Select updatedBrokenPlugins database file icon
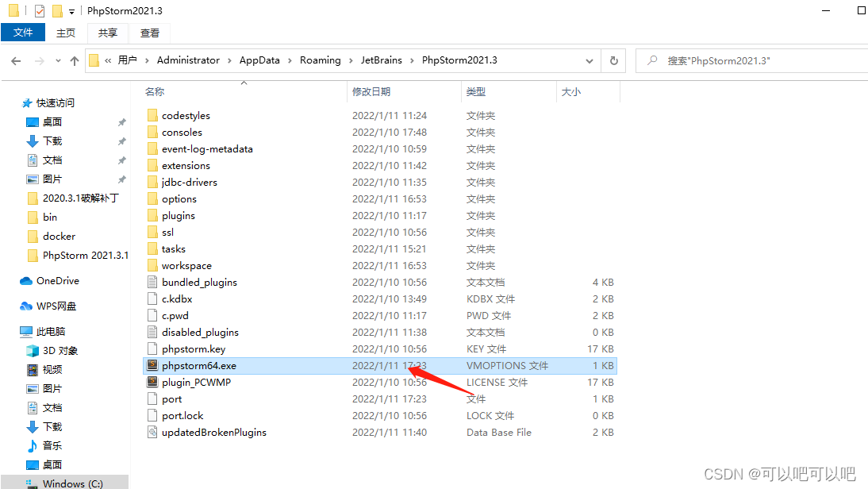Viewport: 868px width, 489px height. coord(153,432)
